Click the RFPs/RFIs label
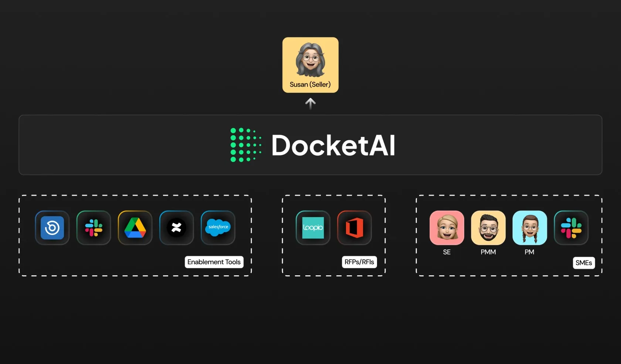 click(x=359, y=262)
